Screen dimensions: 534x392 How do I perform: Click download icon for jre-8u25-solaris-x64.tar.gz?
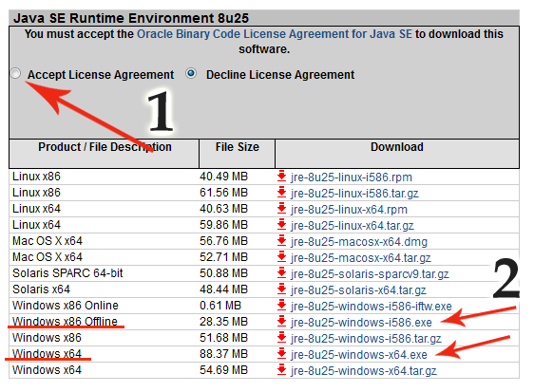[281, 289]
